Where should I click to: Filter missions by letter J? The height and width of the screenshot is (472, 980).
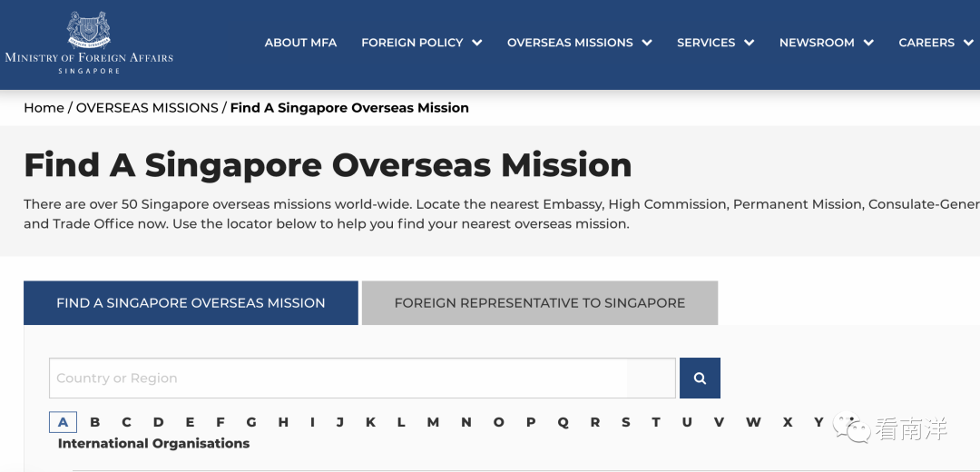pyautogui.click(x=340, y=423)
